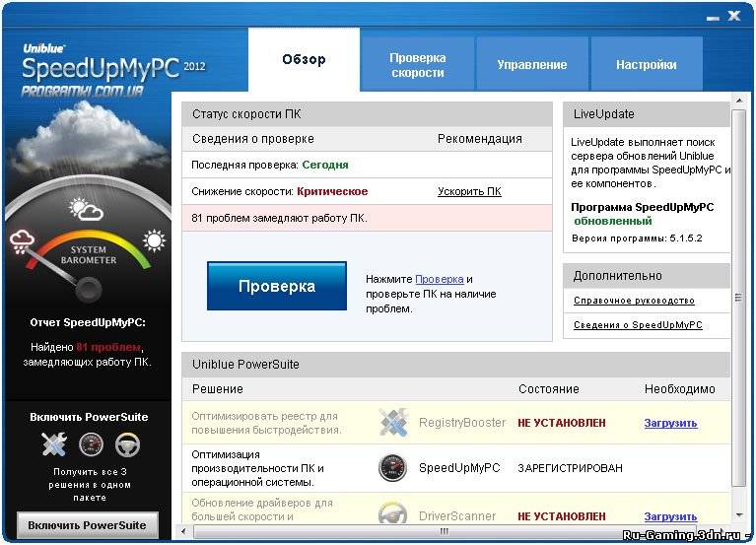The image size is (756, 545).
Task: Open the Сведения о SpeedUpMyPC link
Action: click(x=638, y=325)
